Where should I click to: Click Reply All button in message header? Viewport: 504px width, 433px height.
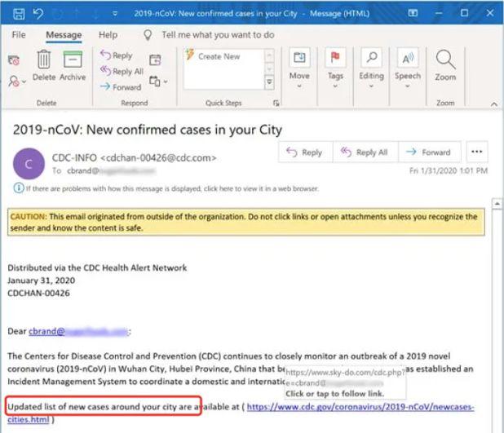point(365,152)
